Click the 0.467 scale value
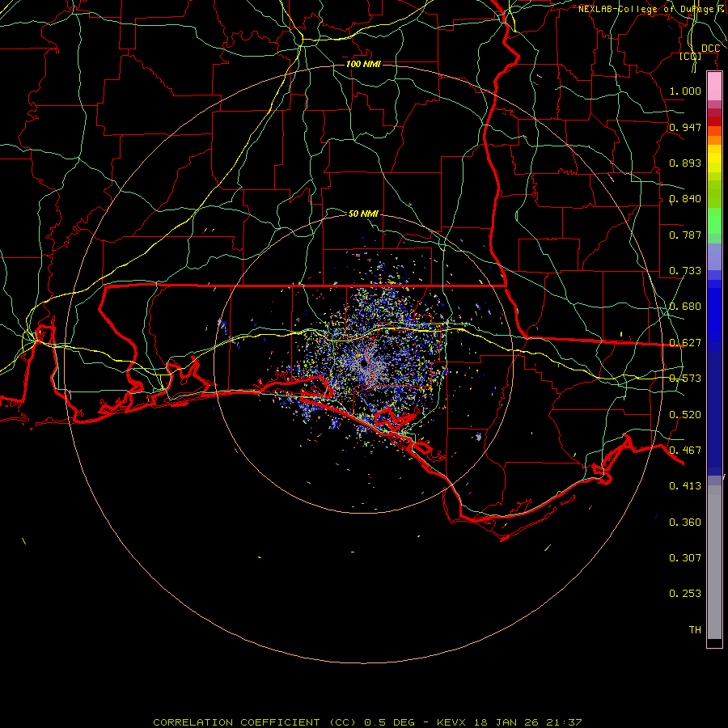This screenshot has width=728, height=728. click(685, 451)
